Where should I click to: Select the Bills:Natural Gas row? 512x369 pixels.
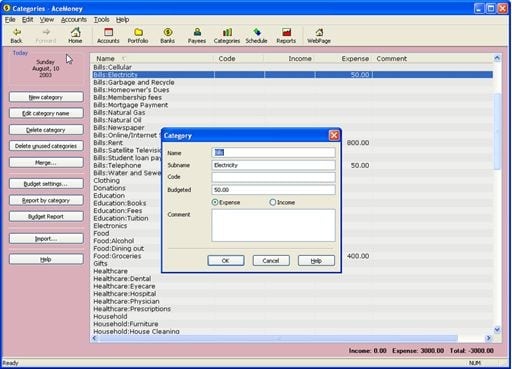(292, 113)
